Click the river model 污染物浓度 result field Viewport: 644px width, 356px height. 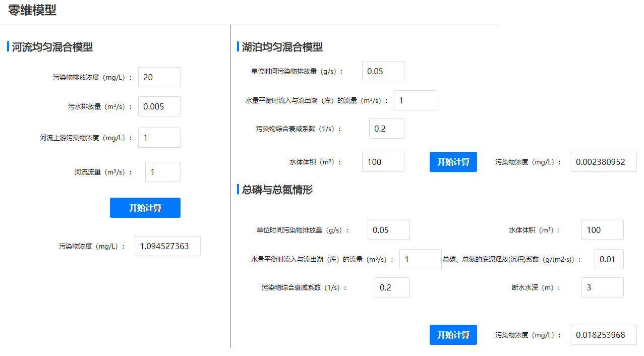click(x=167, y=246)
